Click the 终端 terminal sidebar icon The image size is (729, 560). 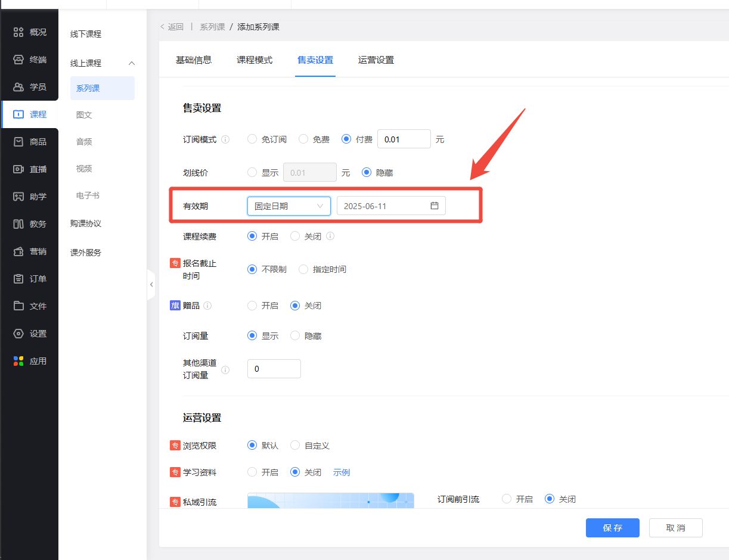(x=18, y=60)
